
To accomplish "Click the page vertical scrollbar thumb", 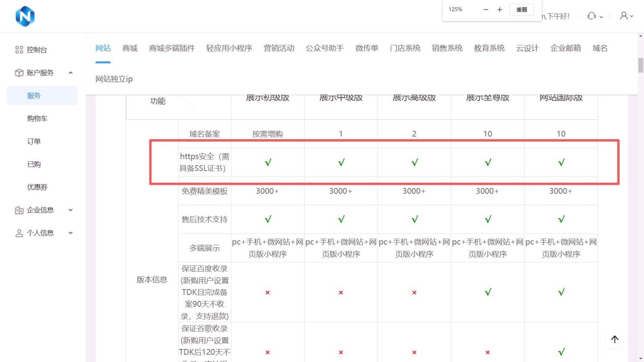I will pyautogui.click(x=640, y=65).
